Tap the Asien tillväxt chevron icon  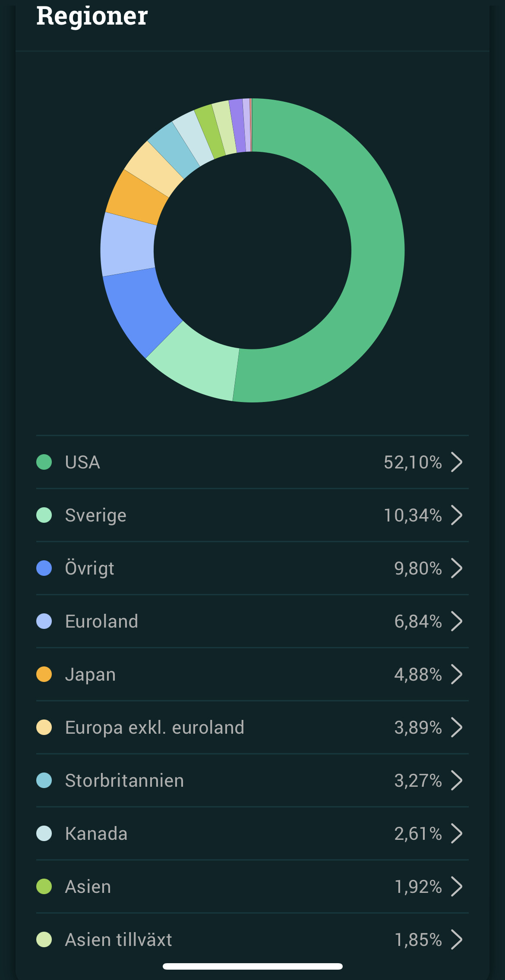(457, 940)
